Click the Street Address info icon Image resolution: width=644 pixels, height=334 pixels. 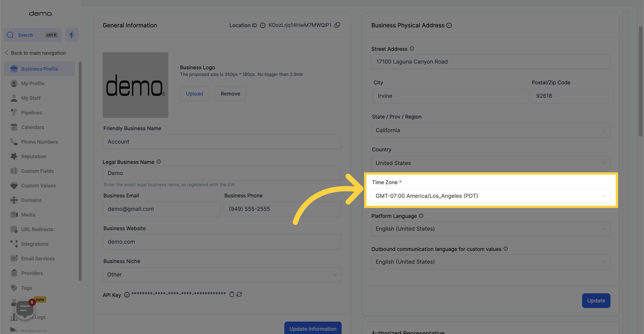[x=412, y=49]
